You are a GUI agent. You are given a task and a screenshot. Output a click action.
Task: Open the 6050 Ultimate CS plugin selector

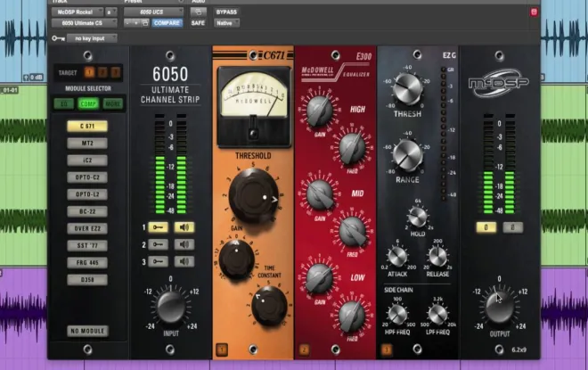(85, 23)
